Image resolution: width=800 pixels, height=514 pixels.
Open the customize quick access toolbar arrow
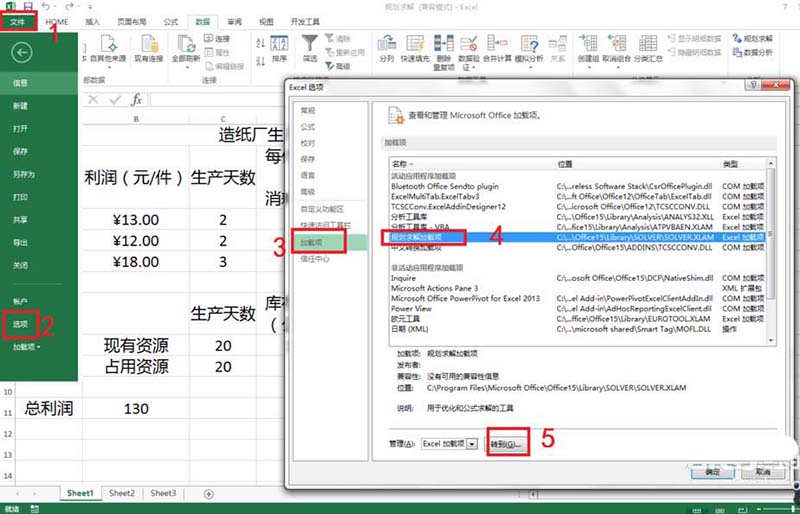(x=90, y=7)
